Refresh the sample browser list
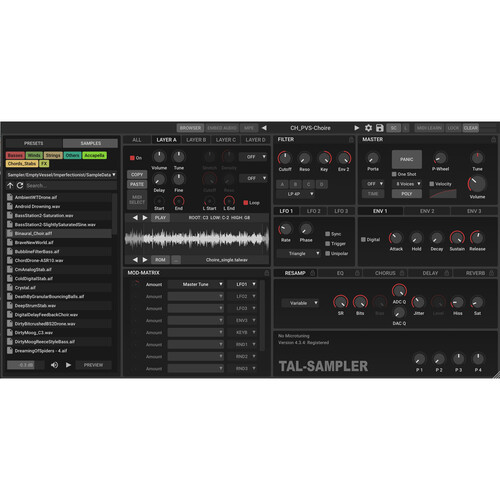The height and width of the screenshot is (500, 500). pyautogui.click(x=20, y=186)
